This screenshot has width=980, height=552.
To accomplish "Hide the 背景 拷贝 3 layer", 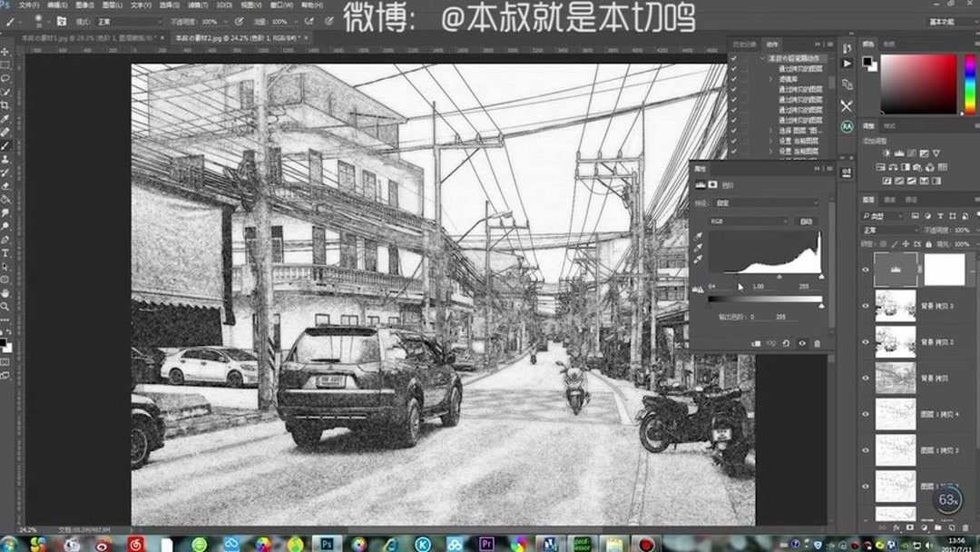I will tap(865, 305).
